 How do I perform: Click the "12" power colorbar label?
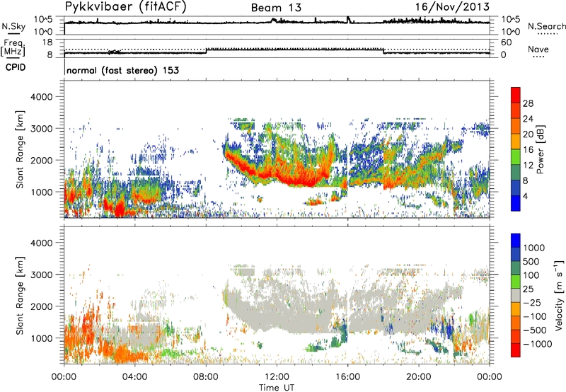[528, 166]
